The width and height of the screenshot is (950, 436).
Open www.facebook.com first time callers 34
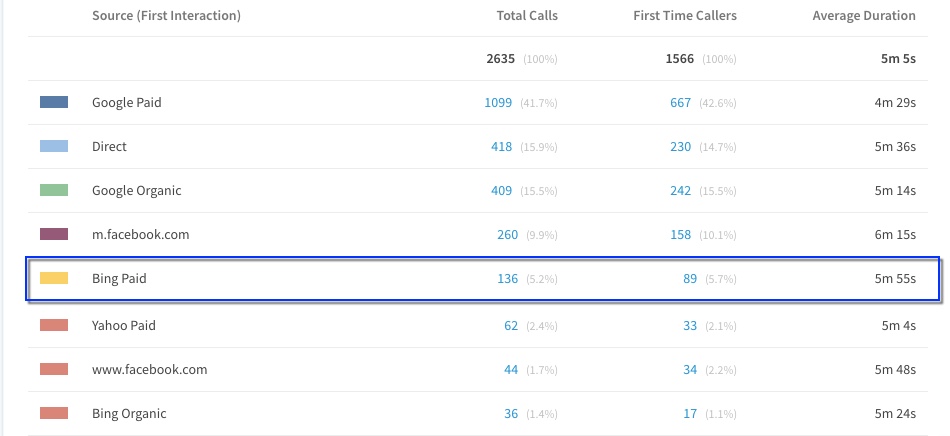(690, 369)
